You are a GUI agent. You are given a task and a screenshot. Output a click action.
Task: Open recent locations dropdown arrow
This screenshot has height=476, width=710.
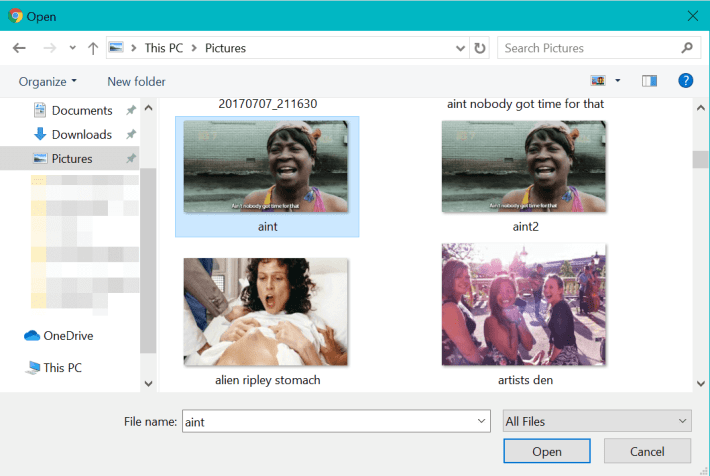(x=72, y=48)
